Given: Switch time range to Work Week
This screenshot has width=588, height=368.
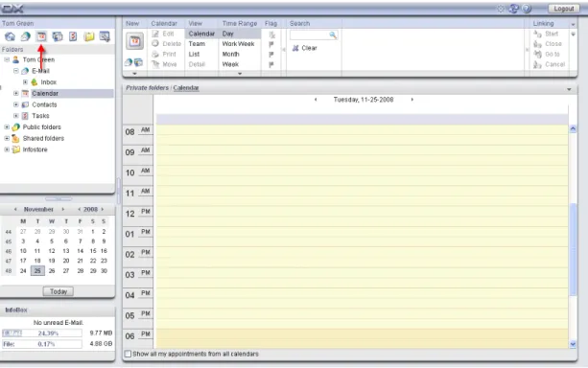Looking at the screenshot, I should point(238,44).
